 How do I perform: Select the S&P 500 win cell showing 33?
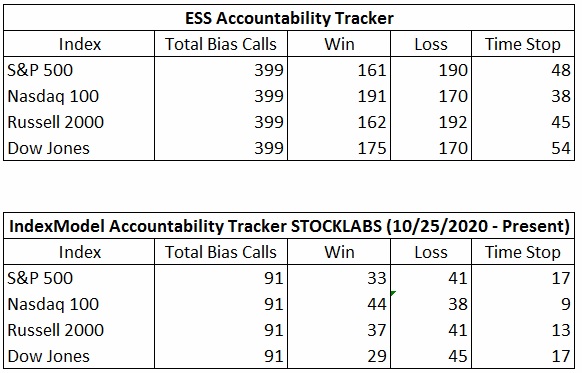(339, 278)
